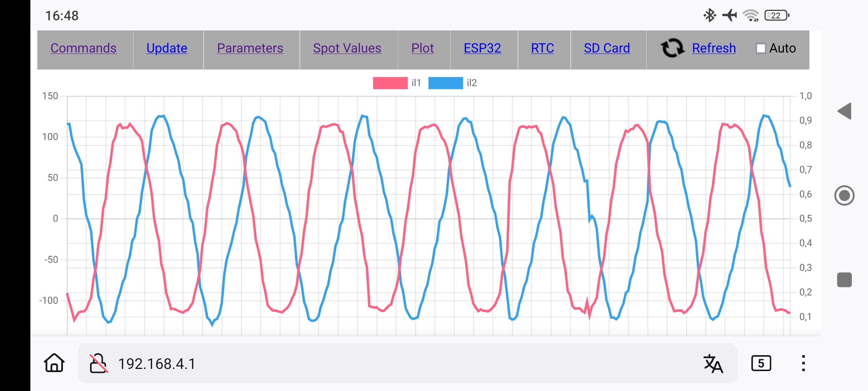Navigate to the ESP32 page
Viewport: 868px width, 391px height.
482,48
